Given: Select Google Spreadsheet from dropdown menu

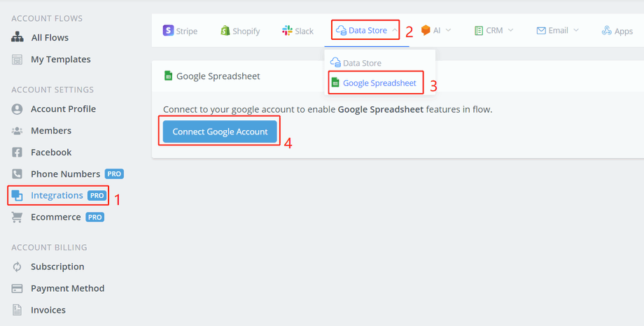Looking at the screenshot, I should coord(379,83).
